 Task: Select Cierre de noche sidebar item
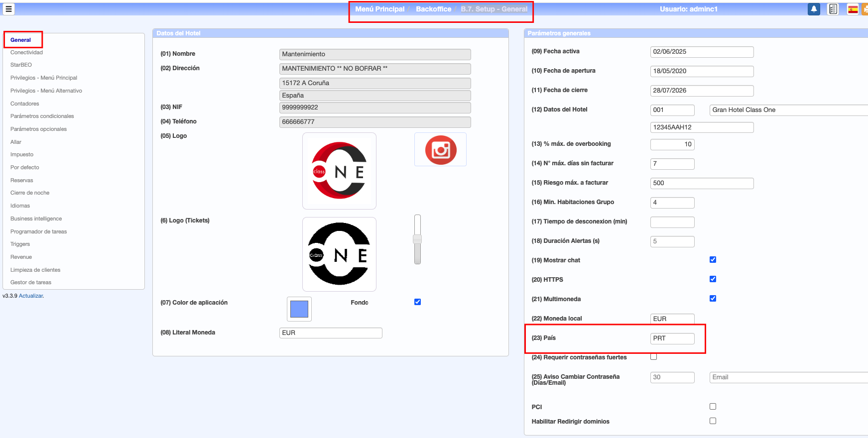[30, 193]
